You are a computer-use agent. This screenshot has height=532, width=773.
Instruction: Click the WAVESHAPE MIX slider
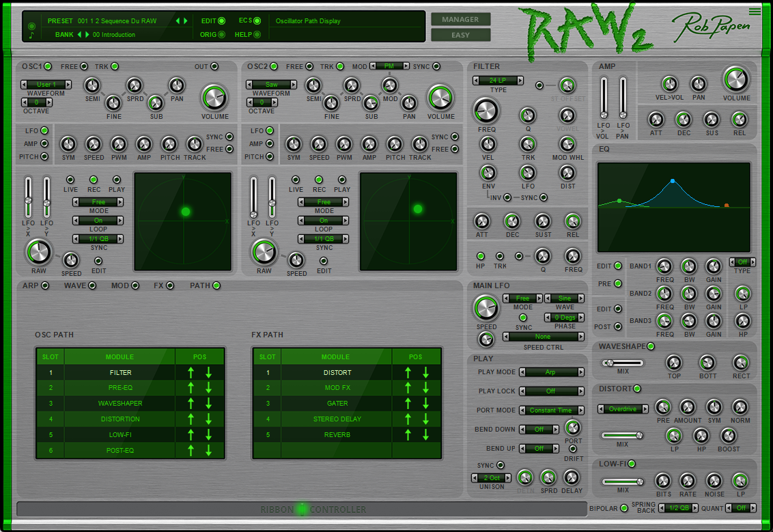point(622,363)
